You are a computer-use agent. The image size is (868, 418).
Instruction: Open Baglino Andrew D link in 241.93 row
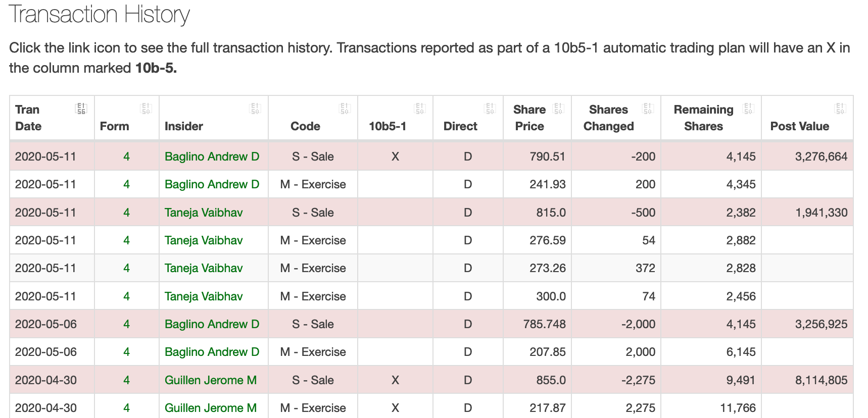coord(212,184)
